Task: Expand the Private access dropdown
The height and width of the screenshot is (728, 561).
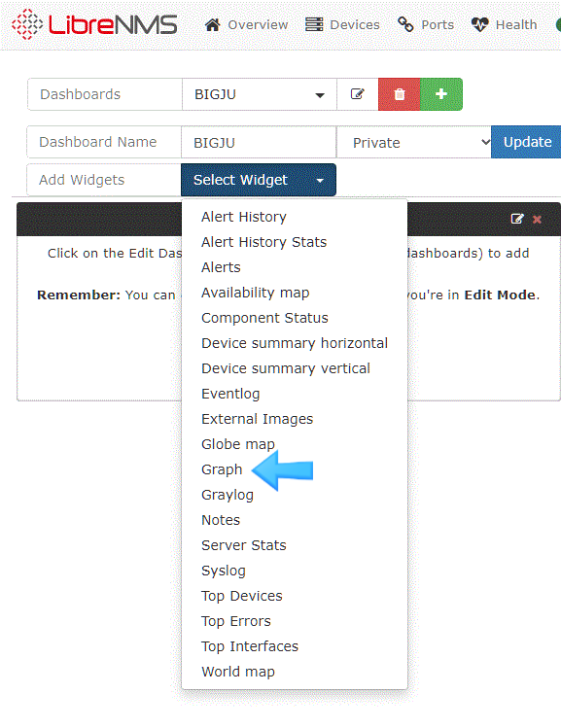Action: click(x=413, y=142)
